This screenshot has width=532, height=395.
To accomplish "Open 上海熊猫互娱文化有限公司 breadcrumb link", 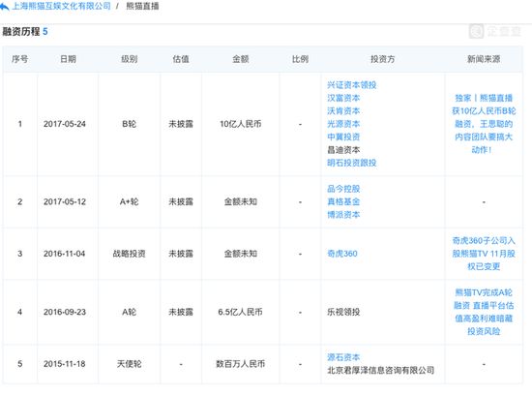I will tap(61, 6).
